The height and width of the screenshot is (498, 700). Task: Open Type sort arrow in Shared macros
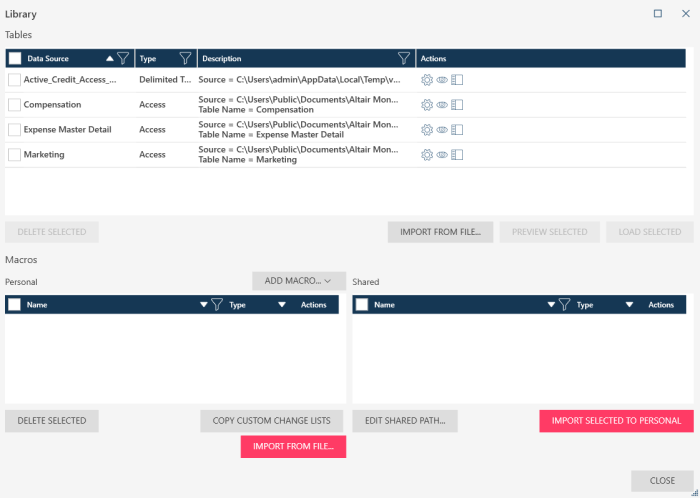(x=630, y=305)
